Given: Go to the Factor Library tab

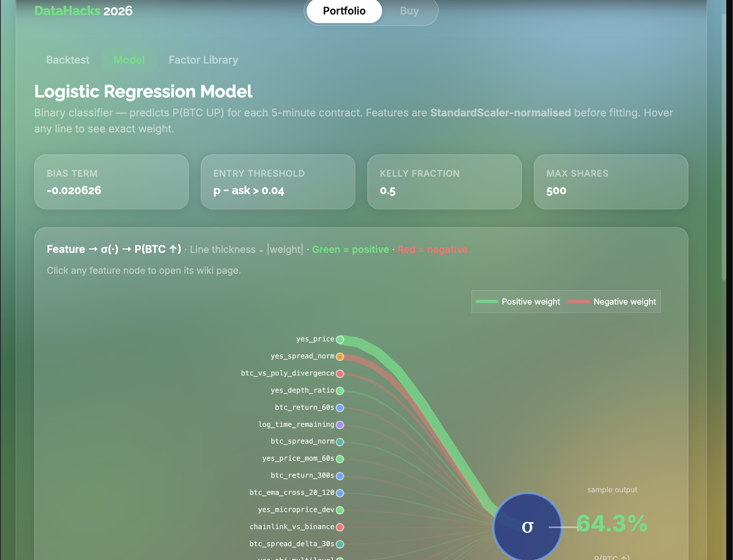Looking at the screenshot, I should [203, 60].
